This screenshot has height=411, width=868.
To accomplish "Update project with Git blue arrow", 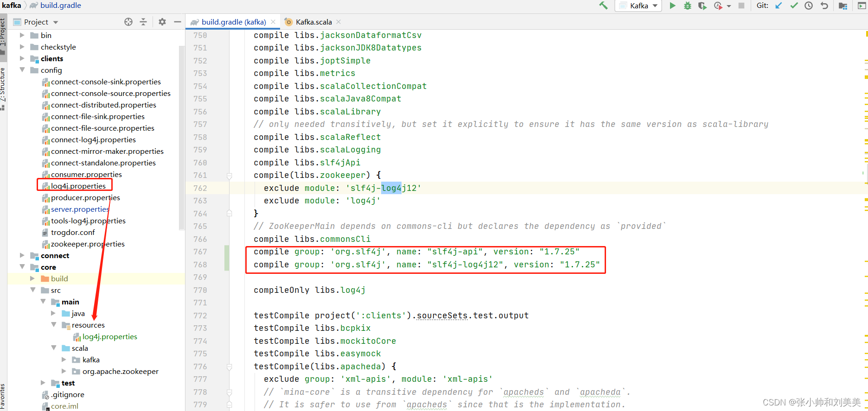I will (x=779, y=6).
